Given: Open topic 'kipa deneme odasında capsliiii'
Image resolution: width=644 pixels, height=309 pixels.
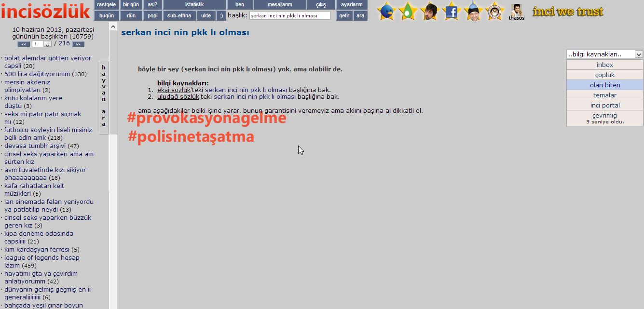Looking at the screenshot, I should (x=39, y=237).
